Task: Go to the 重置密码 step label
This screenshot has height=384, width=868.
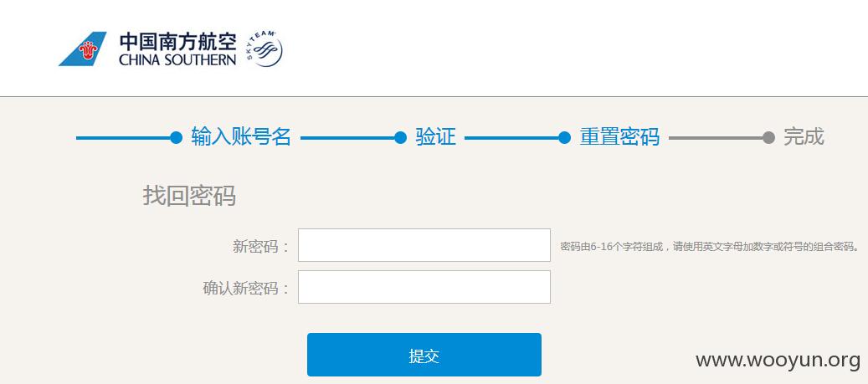Action: pyautogui.click(x=619, y=136)
